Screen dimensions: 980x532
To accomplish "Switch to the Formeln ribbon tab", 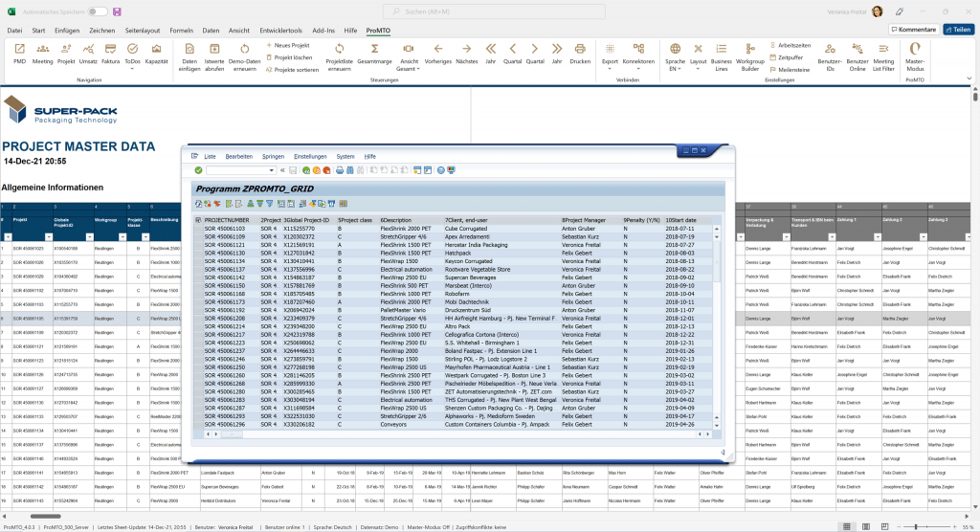I will pos(181,31).
